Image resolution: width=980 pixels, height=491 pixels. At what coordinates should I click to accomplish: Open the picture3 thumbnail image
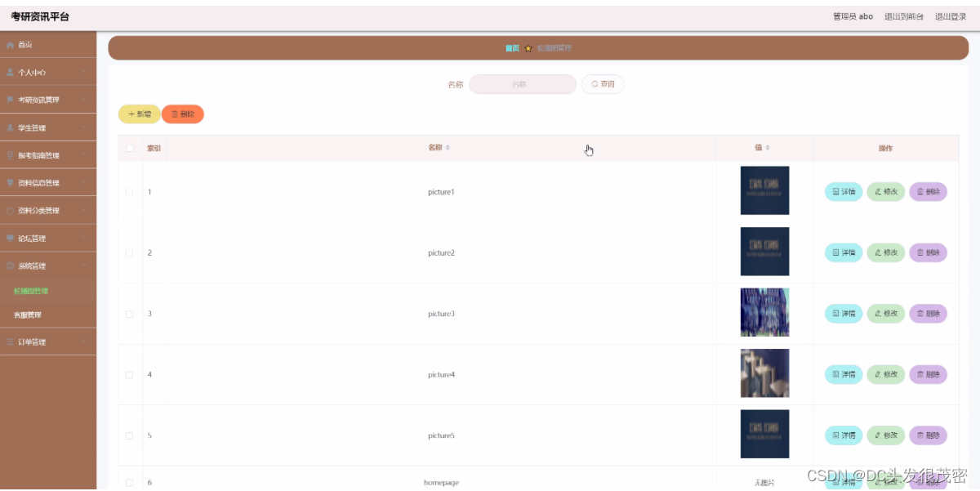(x=764, y=312)
